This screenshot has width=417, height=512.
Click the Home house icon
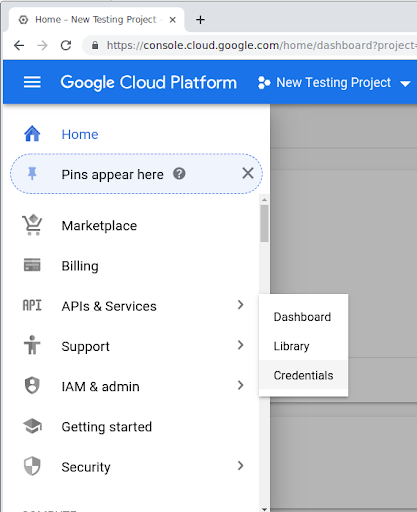pyautogui.click(x=32, y=134)
